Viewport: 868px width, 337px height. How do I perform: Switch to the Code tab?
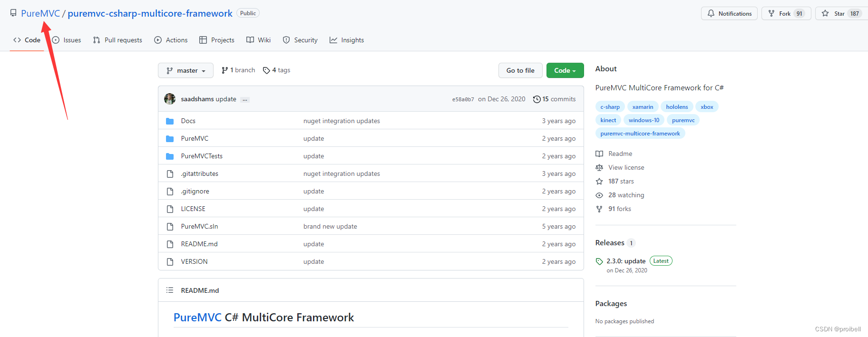[x=27, y=40]
